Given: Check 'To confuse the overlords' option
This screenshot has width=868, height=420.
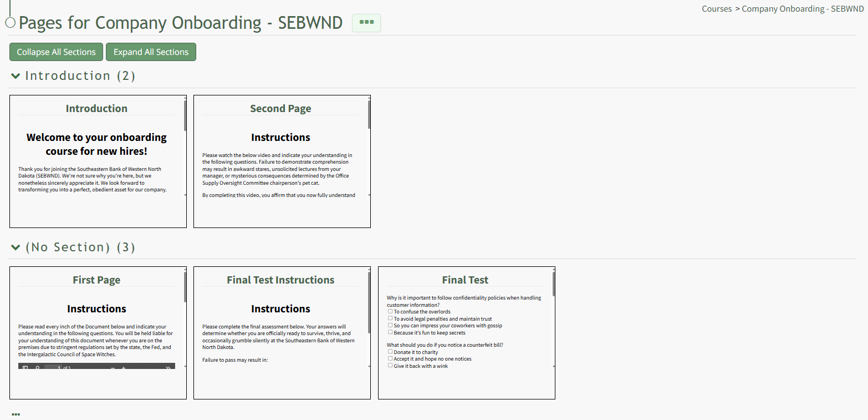Looking at the screenshot, I should pyautogui.click(x=390, y=311).
